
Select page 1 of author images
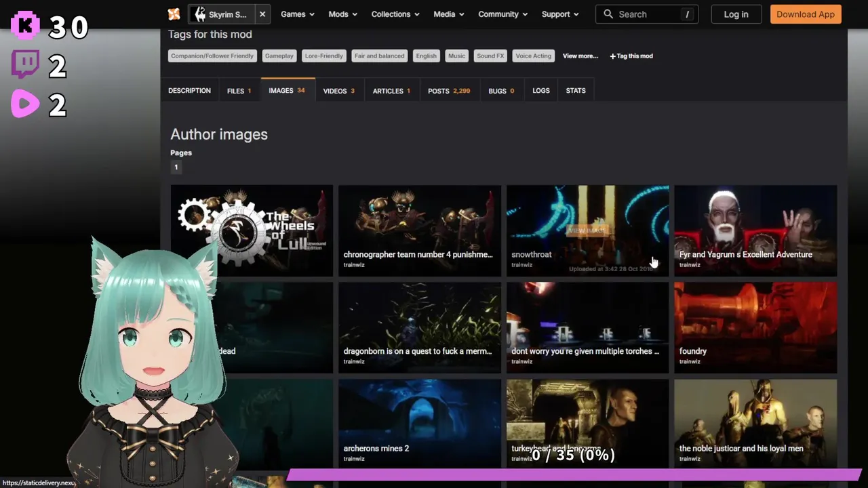pos(176,167)
